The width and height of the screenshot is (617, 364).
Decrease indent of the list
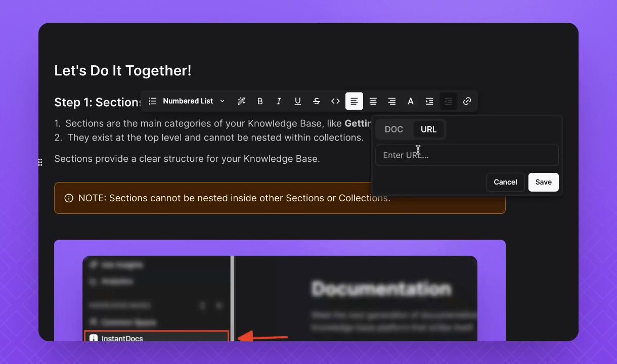[448, 101]
